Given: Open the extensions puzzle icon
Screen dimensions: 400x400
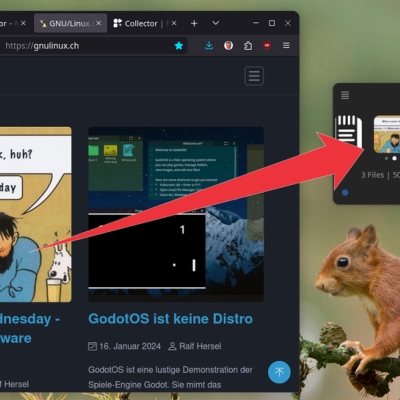Looking at the screenshot, I should coord(248,45).
